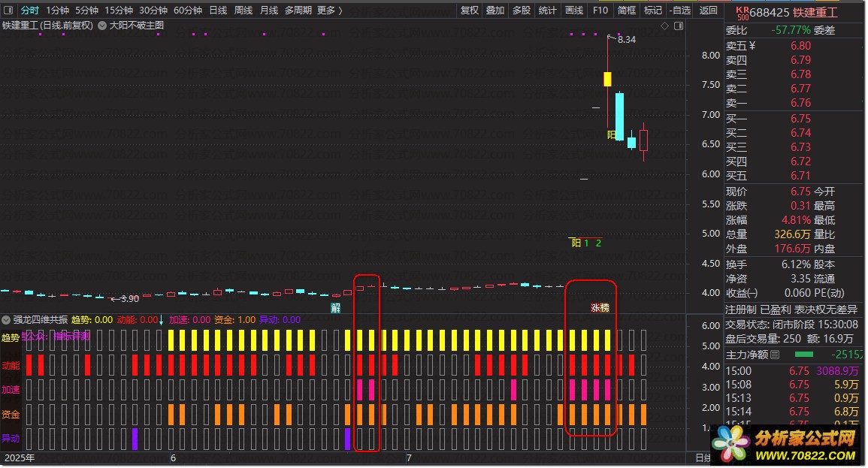The height and width of the screenshot is (468, 868).
Task: Select the 1分钟 period tab
Action: [x=57, y=10]
